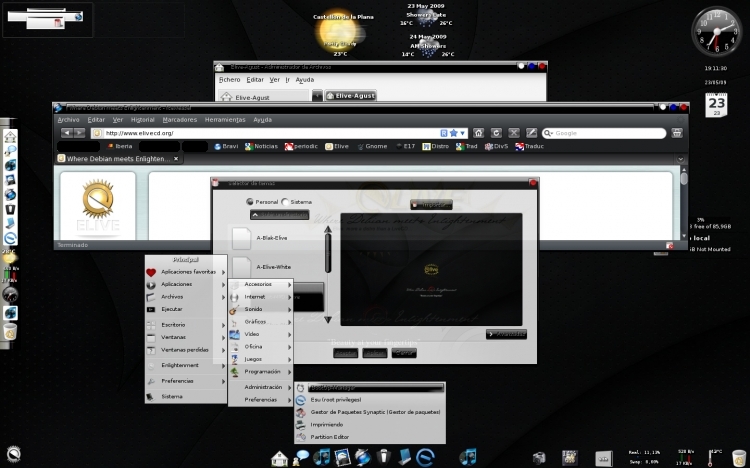Click the Importar button in theme selector

[x=431, y=204]
